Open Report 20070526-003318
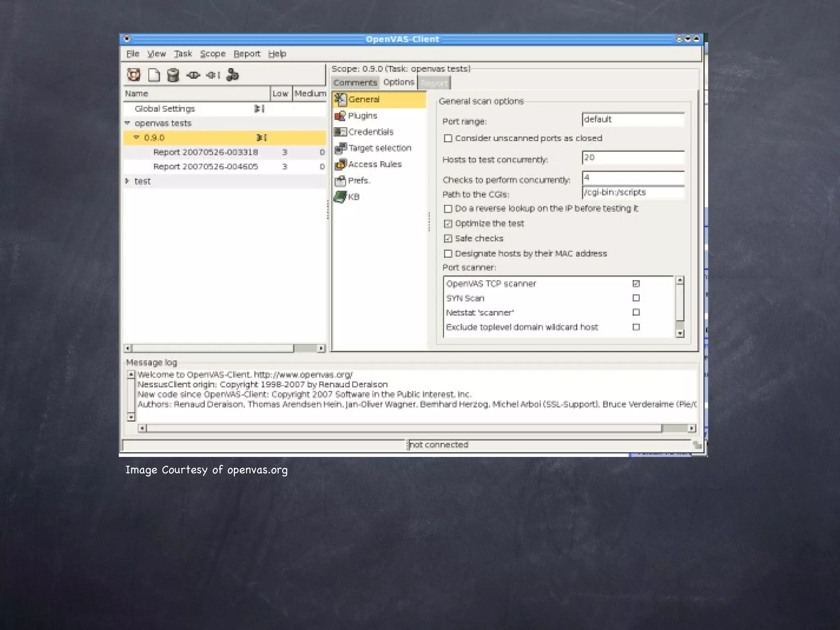 pyautogui.click(x=205, y=152)
